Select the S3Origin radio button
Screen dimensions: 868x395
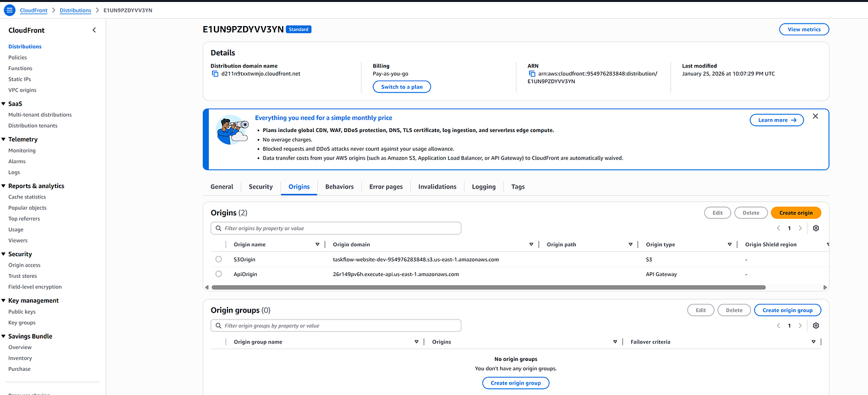point(218,259)
